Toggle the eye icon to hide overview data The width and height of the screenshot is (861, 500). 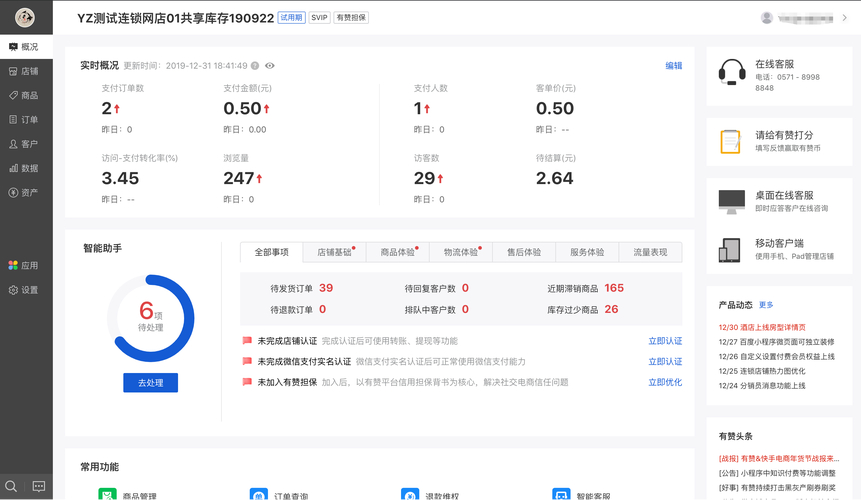(x=270, y=66)
